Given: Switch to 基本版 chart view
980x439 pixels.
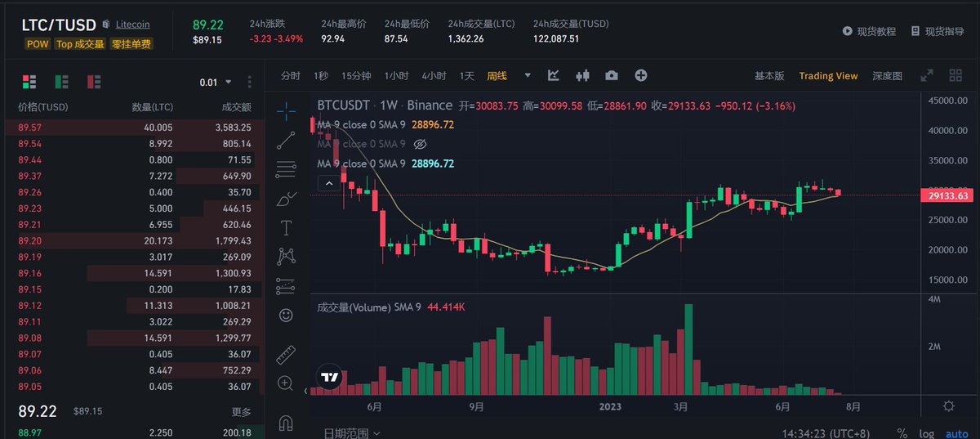Looking at the screenshot, I should tap(768, 76).
